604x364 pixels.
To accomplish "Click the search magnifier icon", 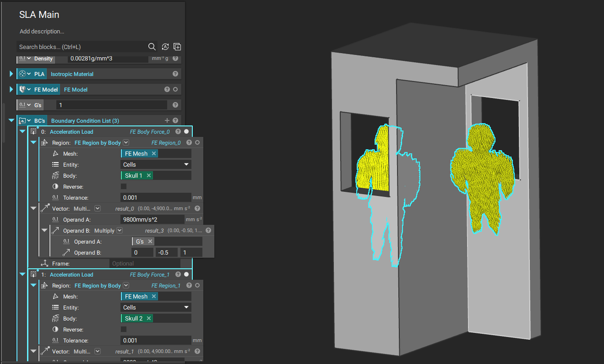I will (x=152, y=47).
